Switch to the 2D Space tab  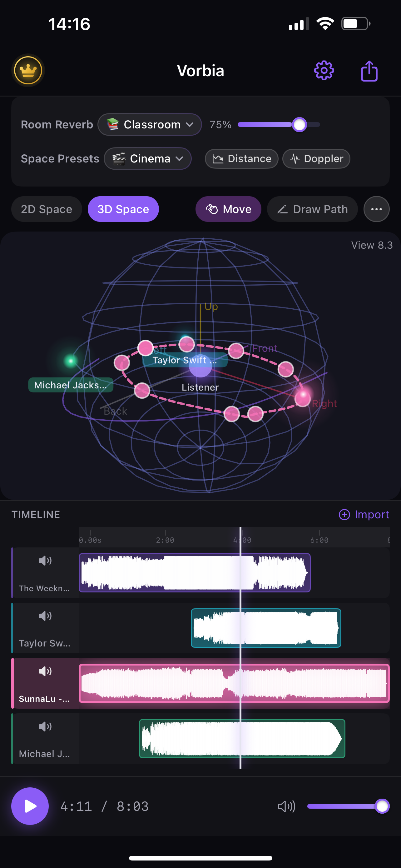[47, 209]
